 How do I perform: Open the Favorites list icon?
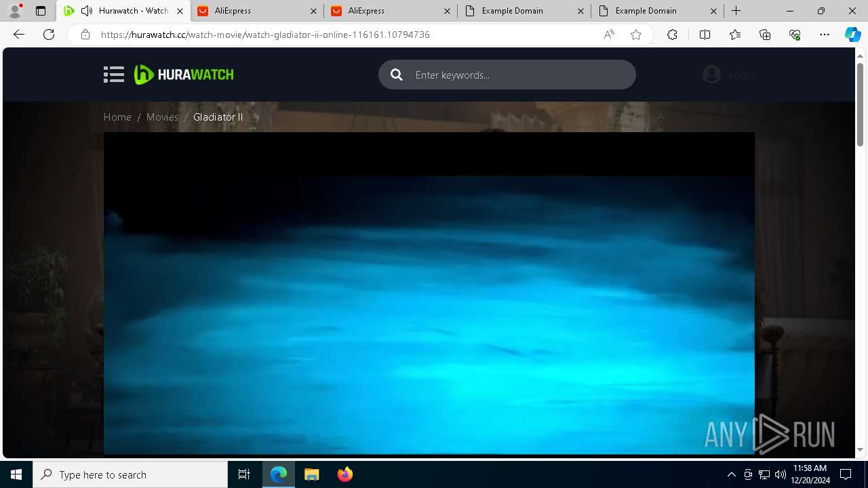click(735, 35)
